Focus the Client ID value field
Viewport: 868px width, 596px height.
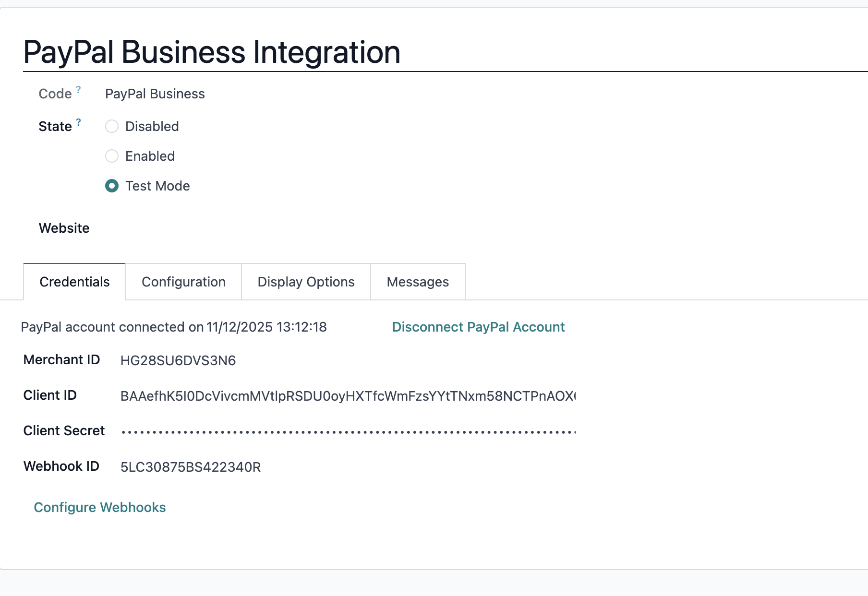[348, 396]
